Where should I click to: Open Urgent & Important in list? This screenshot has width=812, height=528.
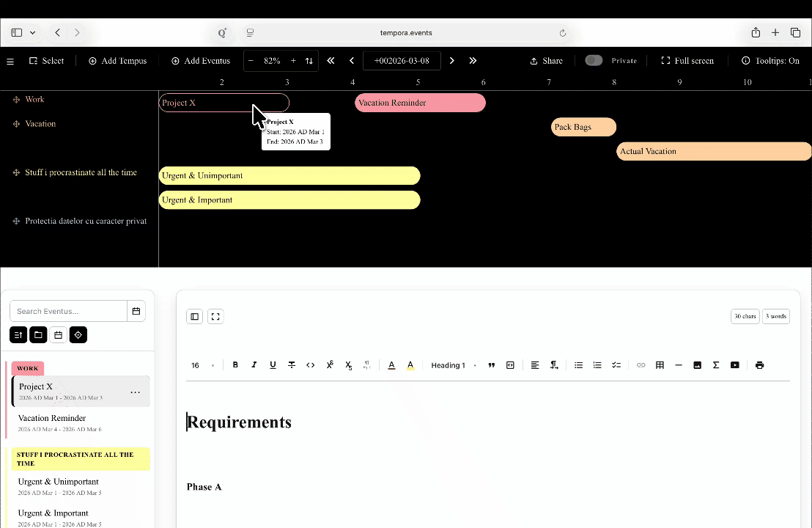81,518
